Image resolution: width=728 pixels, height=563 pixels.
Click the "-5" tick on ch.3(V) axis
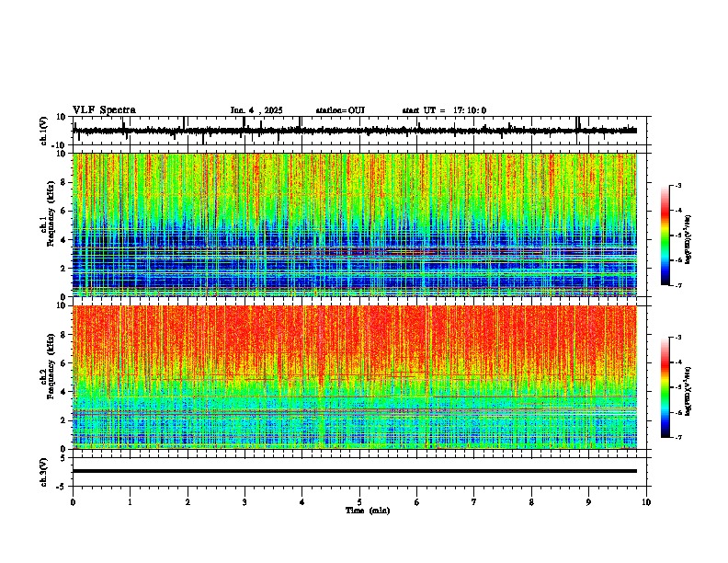coord(62,487)
